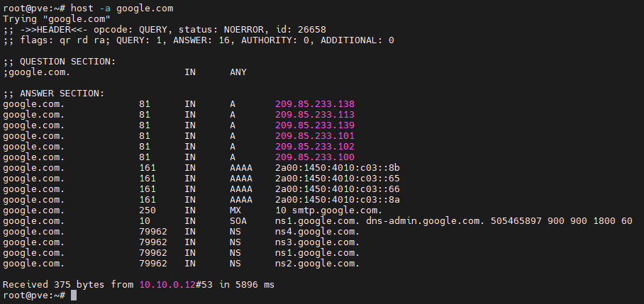
Task: Click the IP address 209.85.233.100
Action: click(315, 157)
